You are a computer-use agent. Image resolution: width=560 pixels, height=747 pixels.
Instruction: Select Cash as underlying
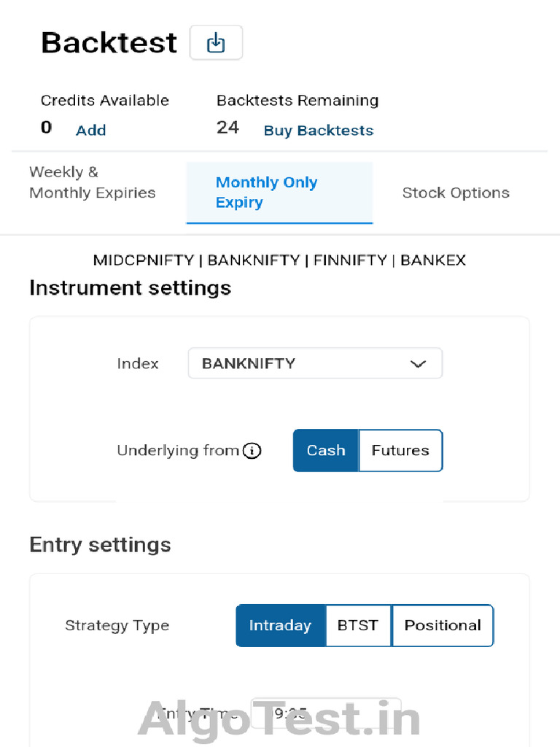pos(326,451)
